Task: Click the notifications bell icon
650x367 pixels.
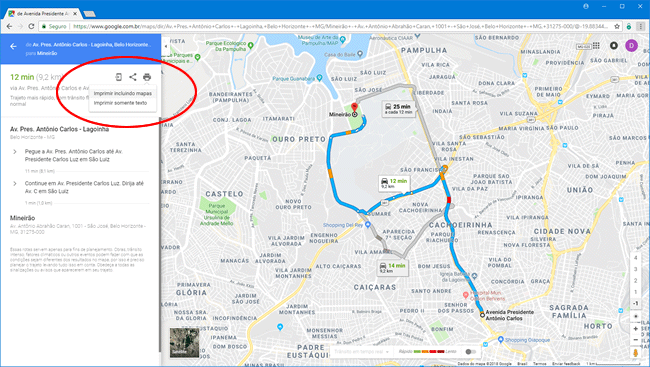Action: coord(614,46)
